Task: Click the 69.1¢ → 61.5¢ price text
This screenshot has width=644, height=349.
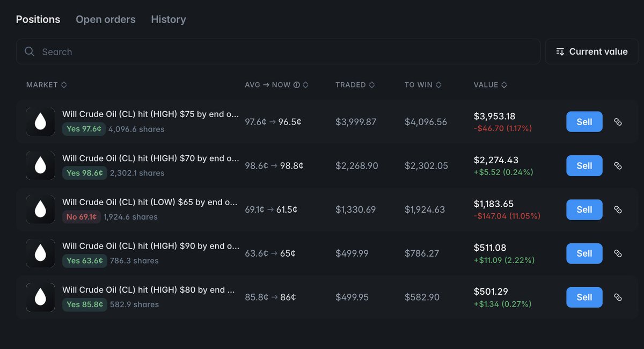Action: coord(271,209)
